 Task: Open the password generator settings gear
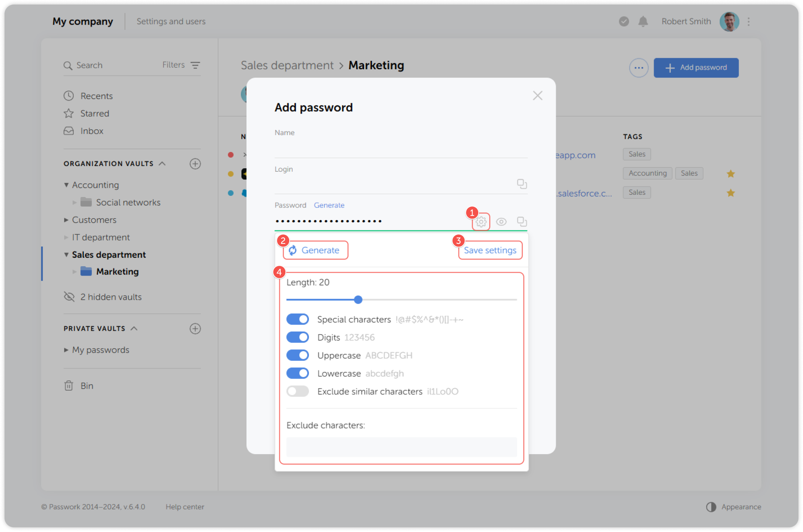481,222
